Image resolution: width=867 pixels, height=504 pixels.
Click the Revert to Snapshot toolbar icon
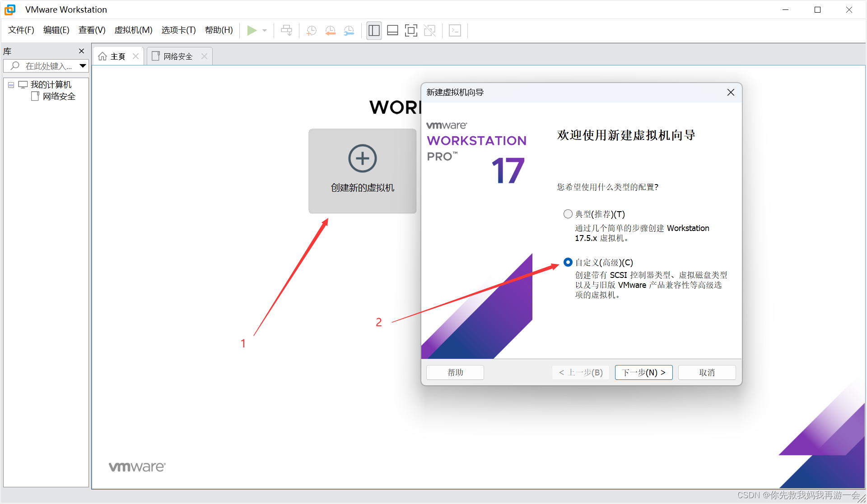pyautogui.click(x=330, y=30)
